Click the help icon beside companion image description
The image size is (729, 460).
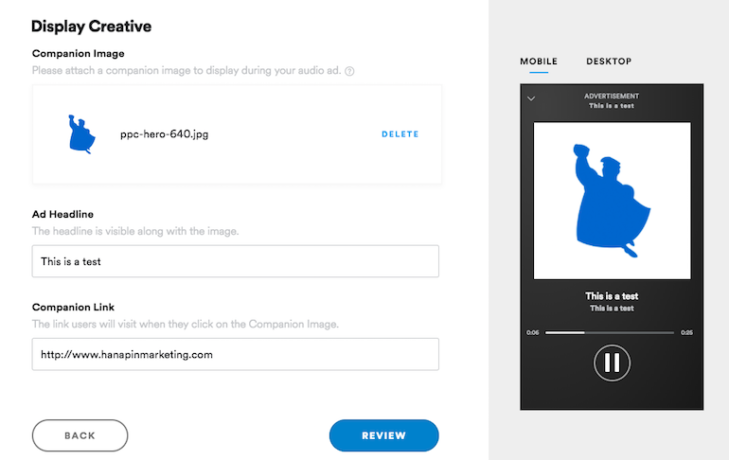point(349,71)
